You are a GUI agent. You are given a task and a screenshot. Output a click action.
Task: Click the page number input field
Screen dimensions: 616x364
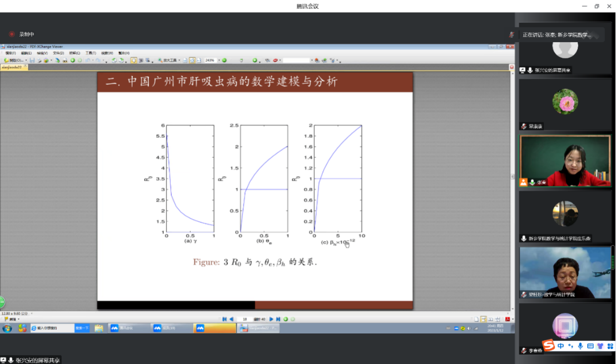pos(245,319)
